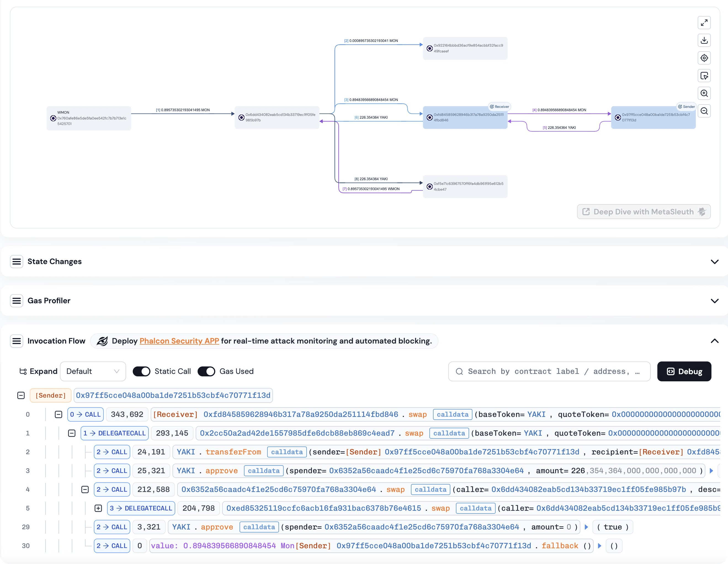Collapse the root Sender tree node
Image resolution: width=728 pixels, height=564 pixels.
[x=21, y=395]
